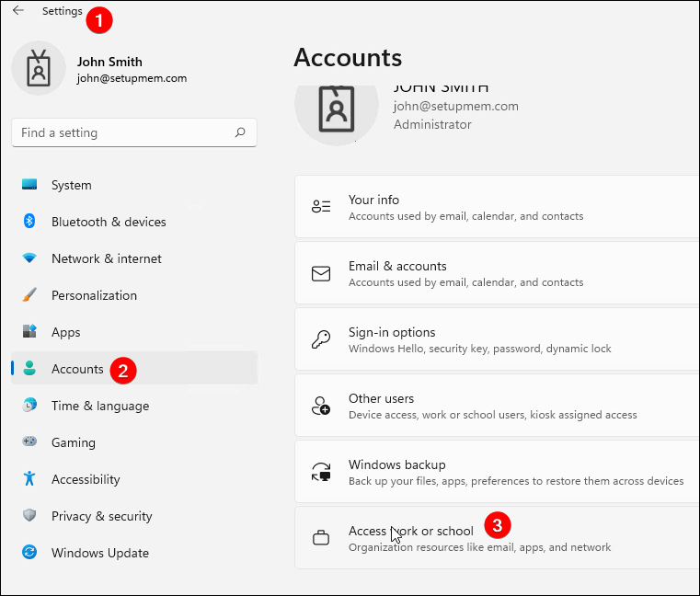Click the Windows Update sync icon
Screen dimensions: 700x596
pos(29,552)
